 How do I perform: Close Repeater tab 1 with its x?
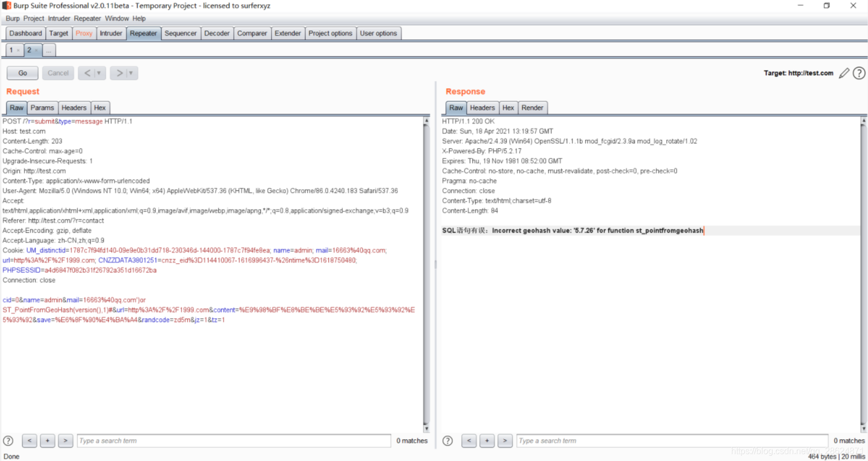point(19,50)
